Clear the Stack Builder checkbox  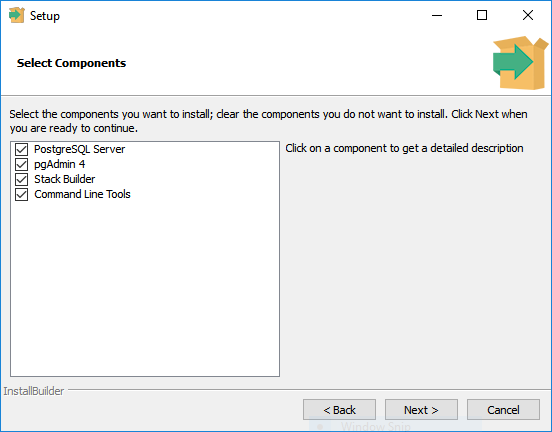tap(21, 179)
